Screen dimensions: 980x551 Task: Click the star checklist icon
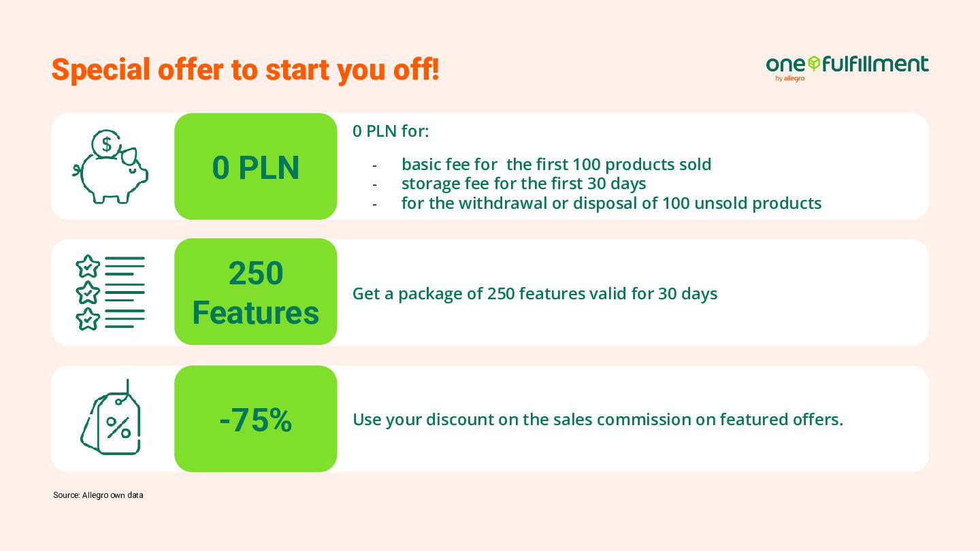click(x=110, y=293)
